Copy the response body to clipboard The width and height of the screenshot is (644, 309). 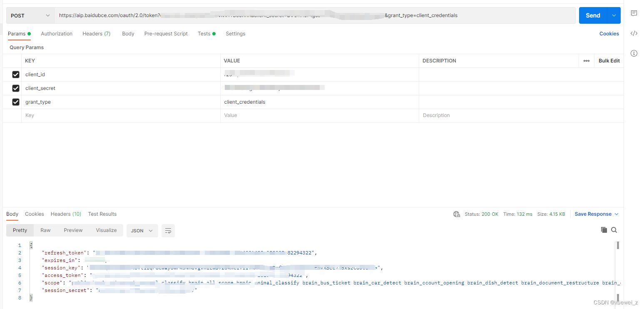604,229
